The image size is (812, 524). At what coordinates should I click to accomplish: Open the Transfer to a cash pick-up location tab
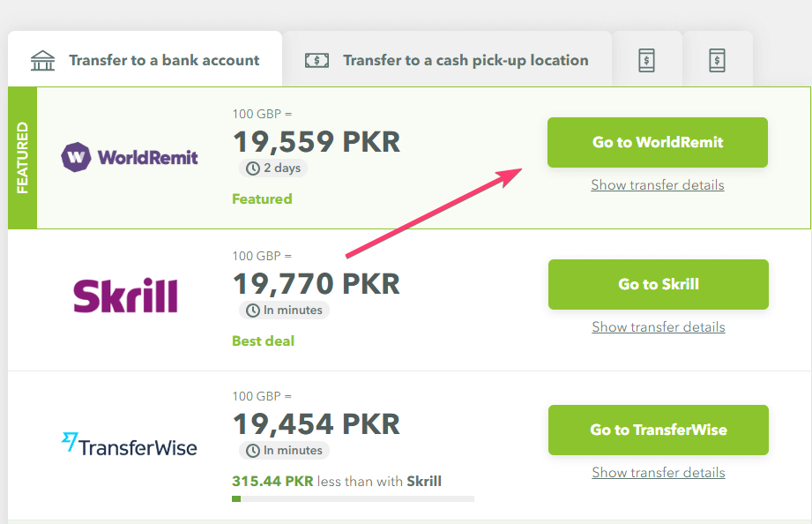pos(451,60)
